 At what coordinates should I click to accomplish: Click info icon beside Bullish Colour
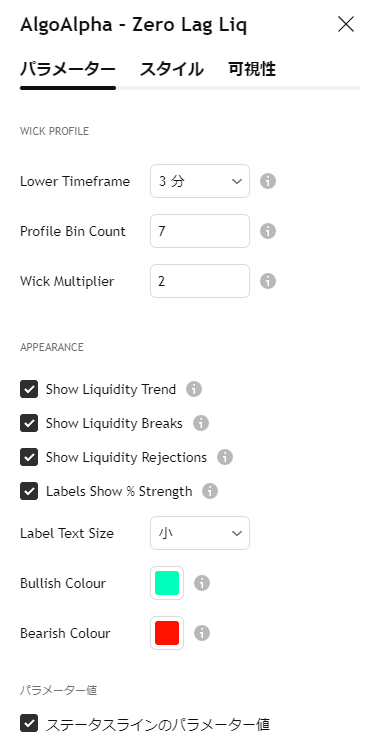coord(202,583)
